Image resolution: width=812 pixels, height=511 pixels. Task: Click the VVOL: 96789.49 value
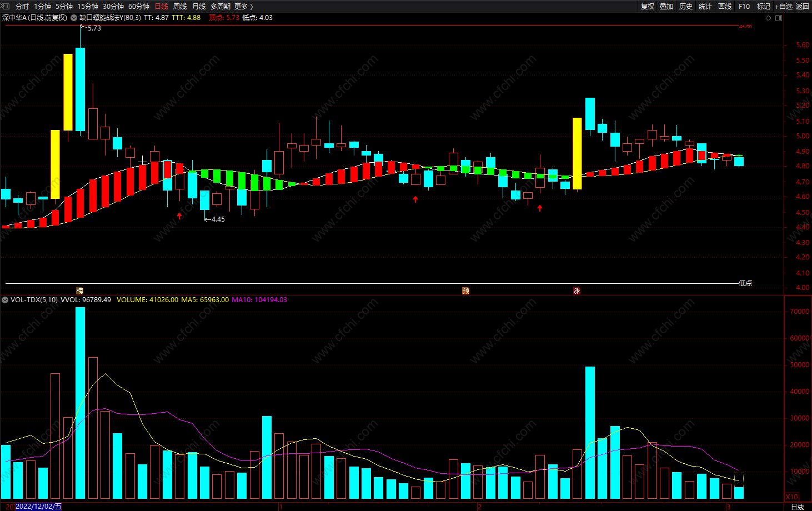point(86,300)
